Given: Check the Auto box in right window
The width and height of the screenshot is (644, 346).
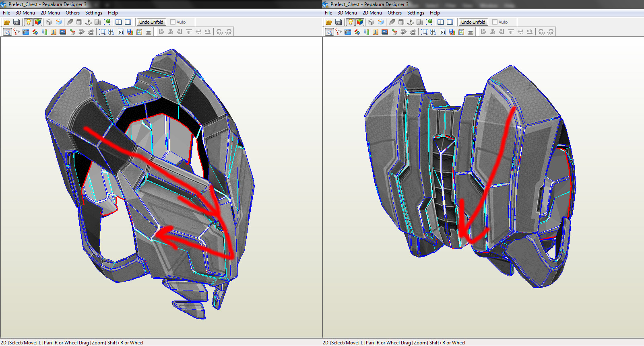Looking at the screenshot, I should (x=495, y=22).
